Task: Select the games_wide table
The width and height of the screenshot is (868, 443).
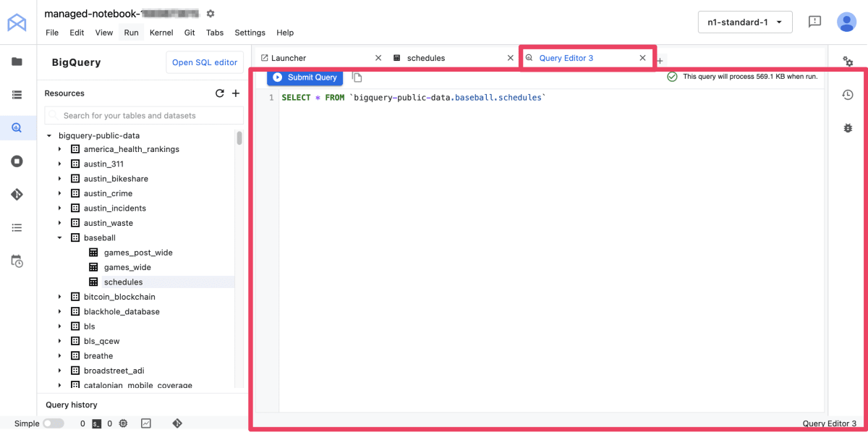Action: point(127,267)
